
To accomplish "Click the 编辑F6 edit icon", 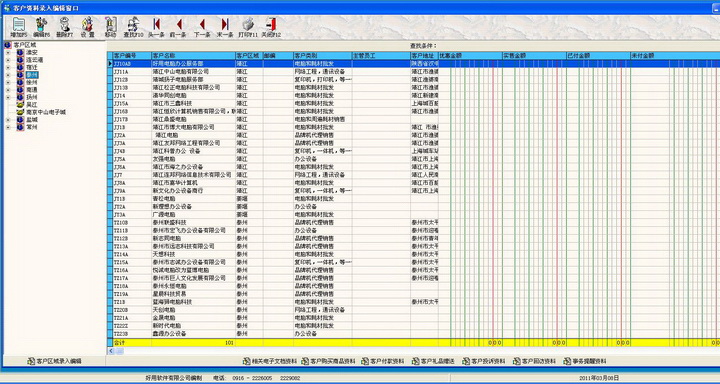I will [x=41, y=27].
